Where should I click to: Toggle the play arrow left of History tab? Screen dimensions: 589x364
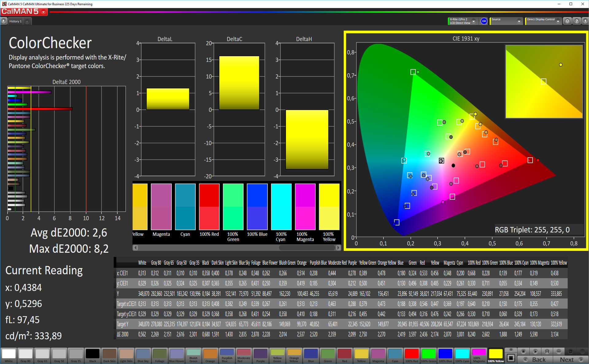coord(3,21)
